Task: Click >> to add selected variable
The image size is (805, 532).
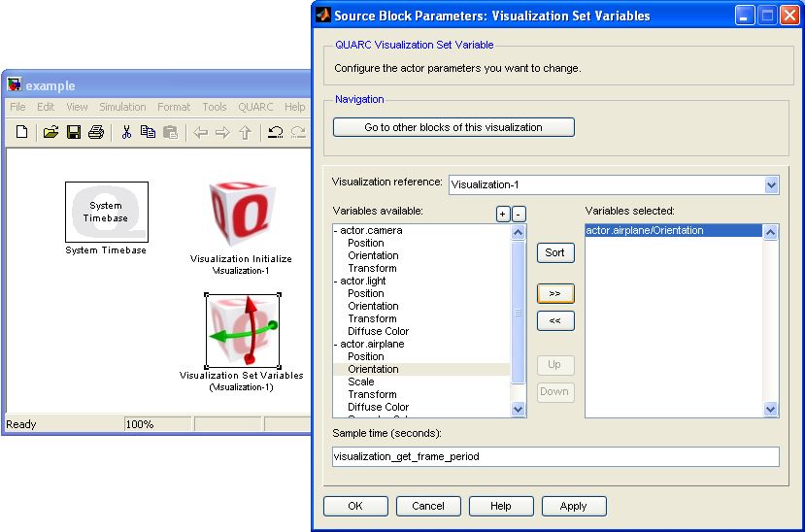Action: pos(555,293)
